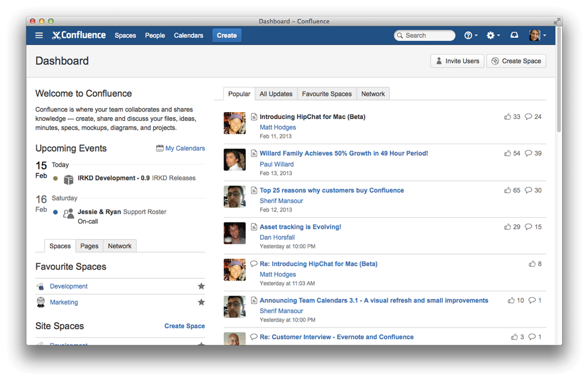Open the notifications inbox icon
588x381 pixels.
pos(514,35)
